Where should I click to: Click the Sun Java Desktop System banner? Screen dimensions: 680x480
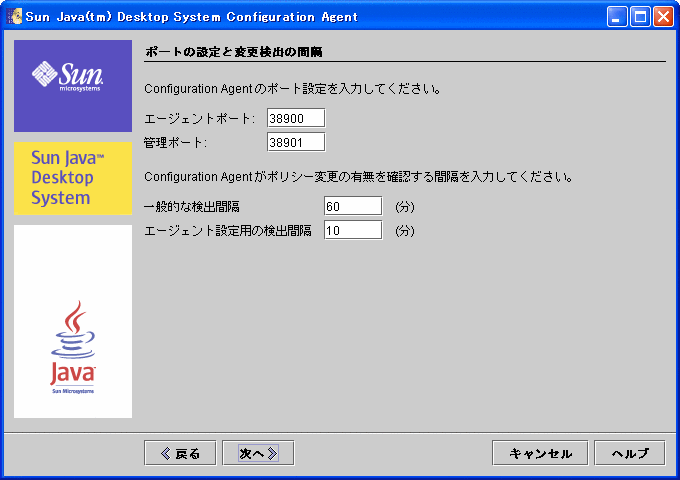point(73,178)
